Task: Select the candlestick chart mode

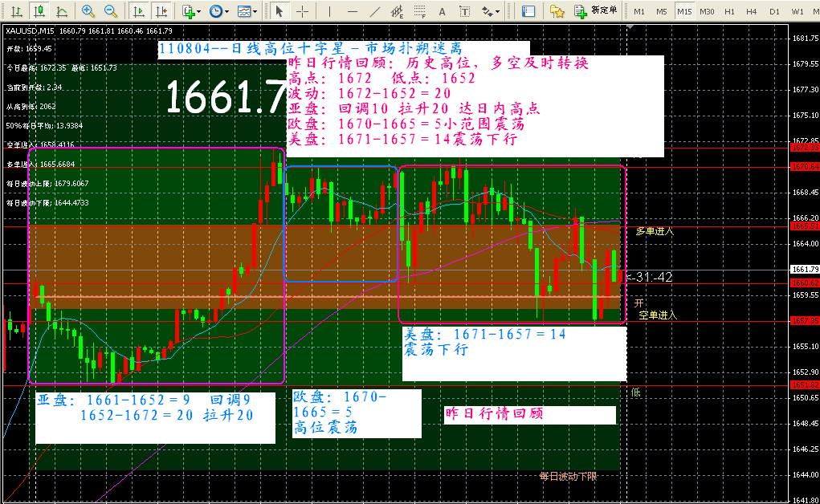Action: (x=38, y=11)
